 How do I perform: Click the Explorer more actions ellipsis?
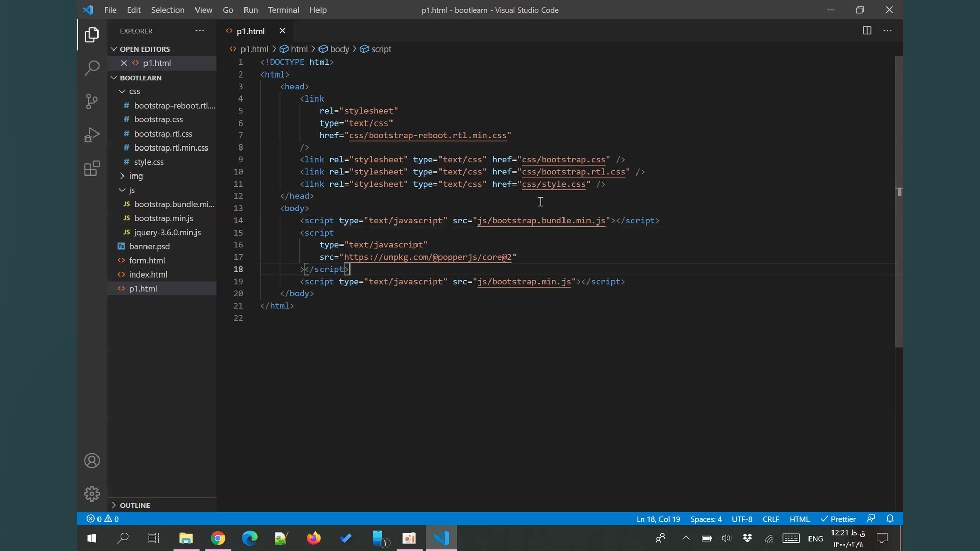pos(200,31)
